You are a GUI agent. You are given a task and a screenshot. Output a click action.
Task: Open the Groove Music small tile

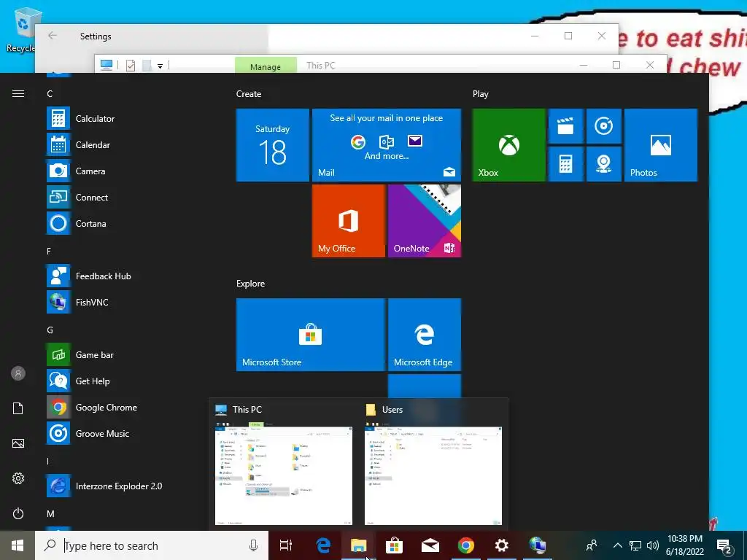[x=603, y=126]
